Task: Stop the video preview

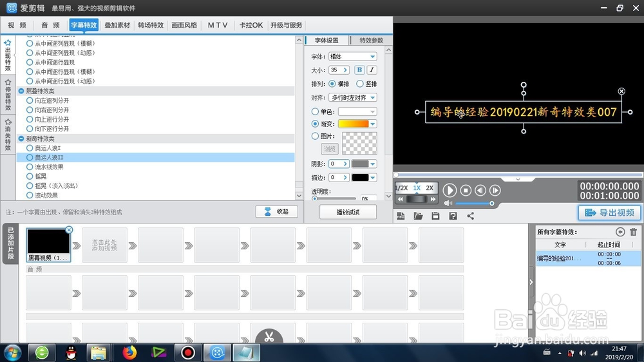Action: tap(466, 190)
